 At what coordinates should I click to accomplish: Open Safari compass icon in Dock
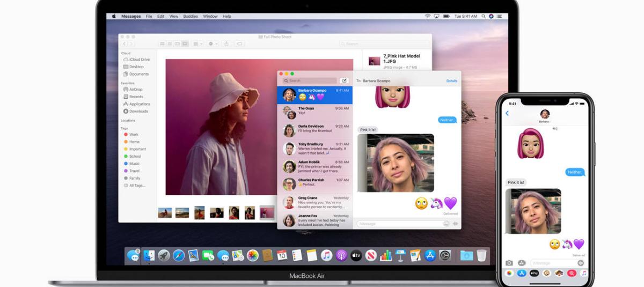pyautogui.click(x=179, y=255)
